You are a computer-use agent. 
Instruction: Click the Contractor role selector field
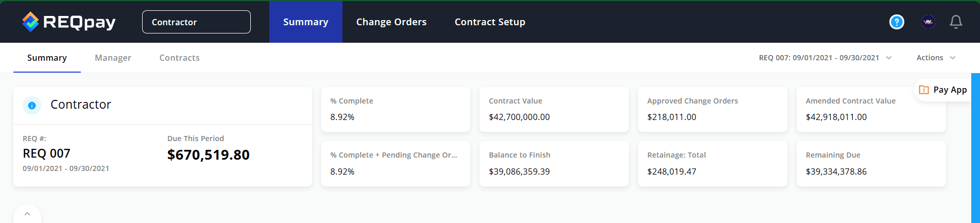point(196,22)
